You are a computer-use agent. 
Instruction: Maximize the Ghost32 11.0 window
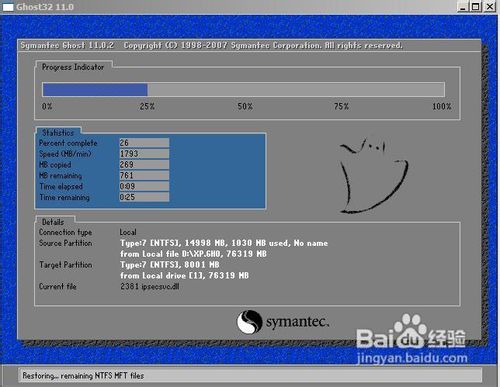[476, 6]
